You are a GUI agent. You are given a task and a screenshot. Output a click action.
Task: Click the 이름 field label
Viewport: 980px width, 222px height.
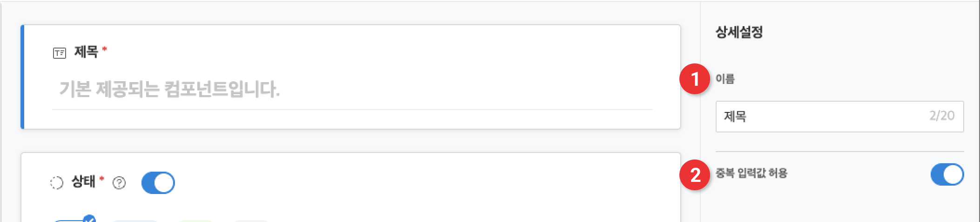click(725, 79)
